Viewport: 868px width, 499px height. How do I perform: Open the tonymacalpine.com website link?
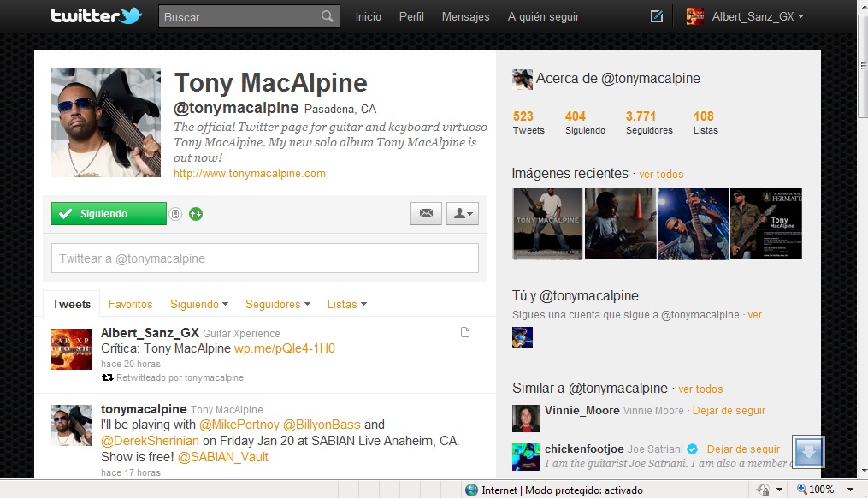(x=249, y=174)
